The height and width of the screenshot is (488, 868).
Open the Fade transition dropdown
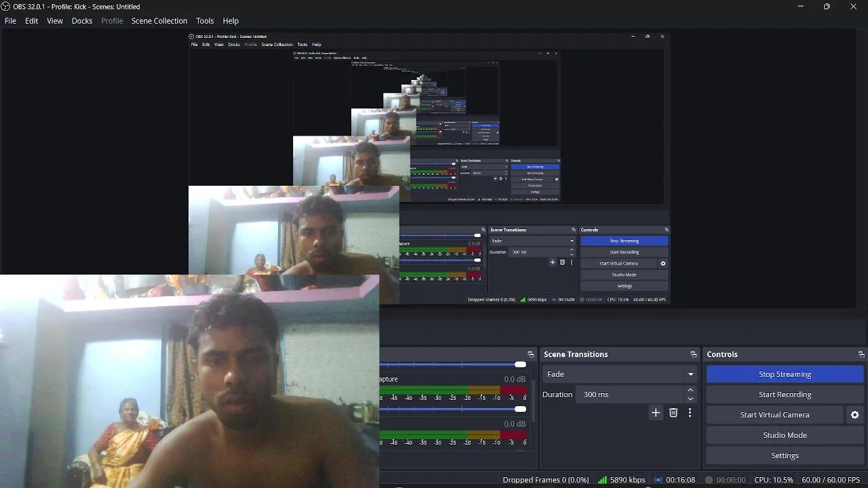(x=620, y=374)
